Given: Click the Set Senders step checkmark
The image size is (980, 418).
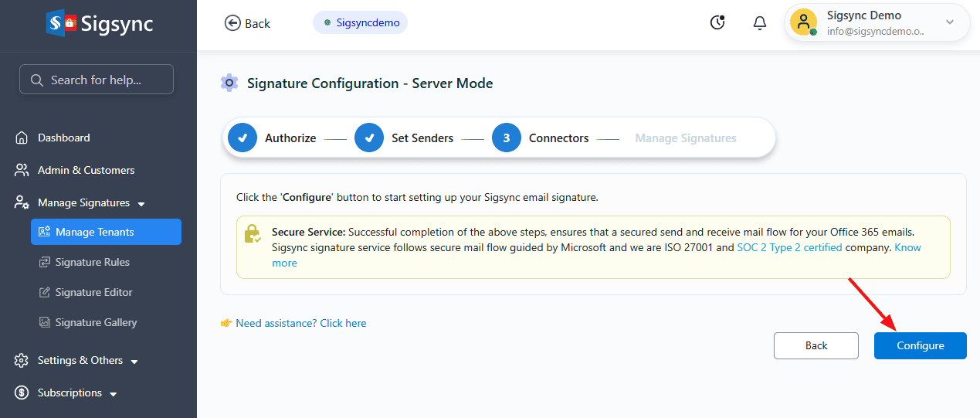Looking at the screenshot, I should point(369,138).
